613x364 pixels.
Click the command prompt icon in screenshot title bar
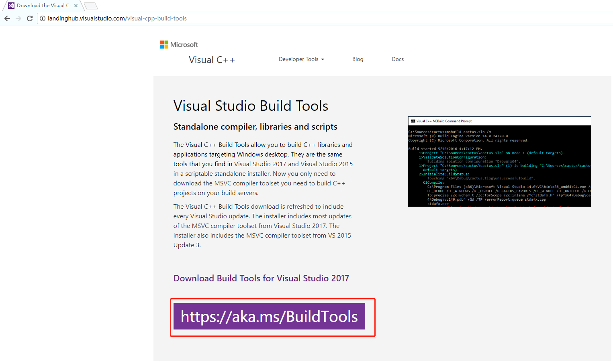413,121
